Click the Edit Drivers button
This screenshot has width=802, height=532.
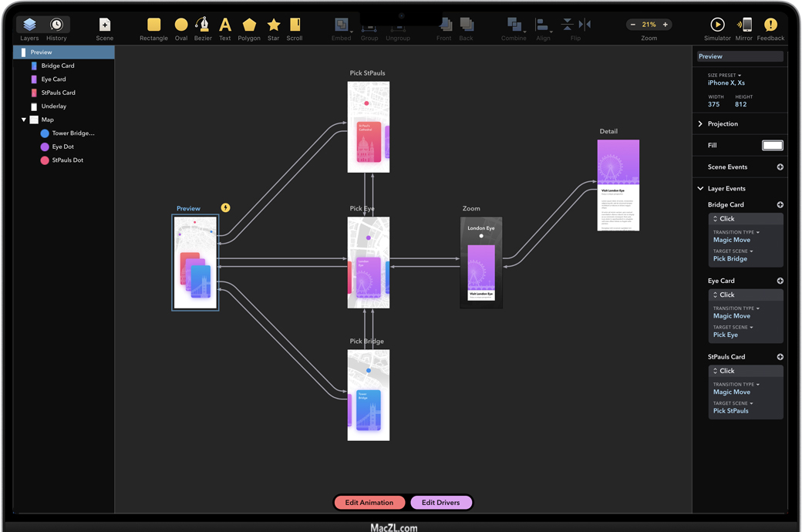pyautogui.click(x=440, y=503)
